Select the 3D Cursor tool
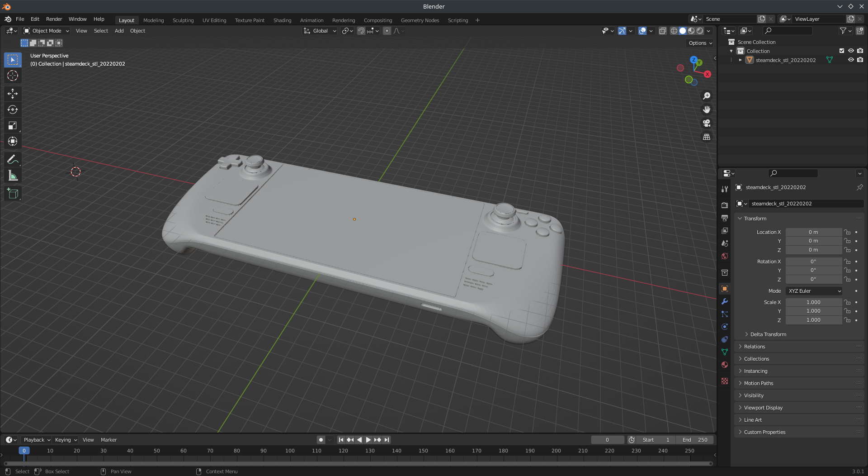 point(13,76)
